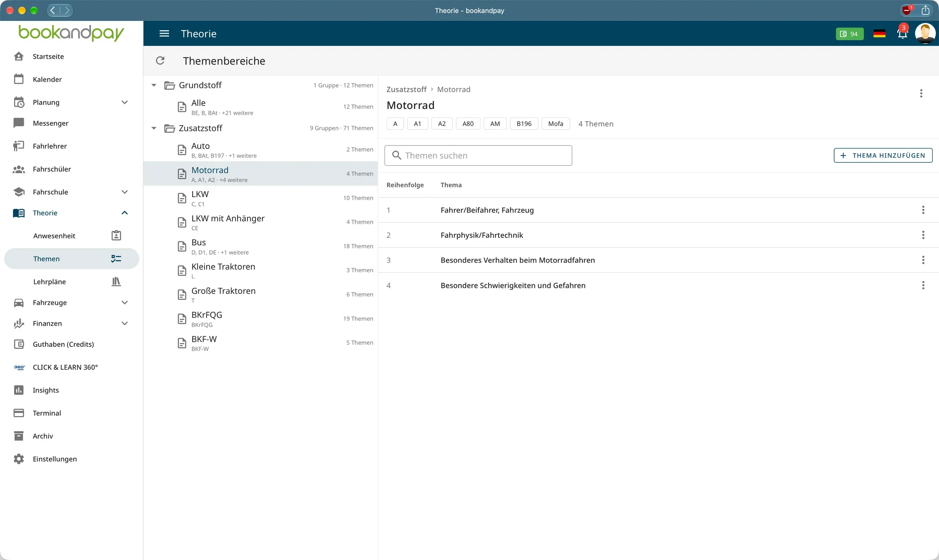The image size is (939, 560).
Task: Expand the Finanzen sidebar section
Action: coord(125,323)
